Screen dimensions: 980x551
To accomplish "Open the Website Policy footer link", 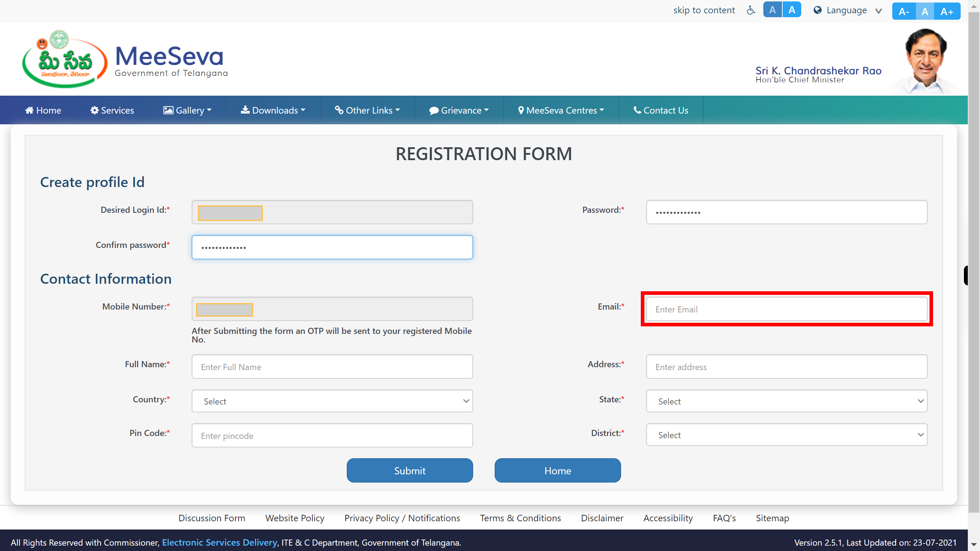I will [x=295, y=518].
